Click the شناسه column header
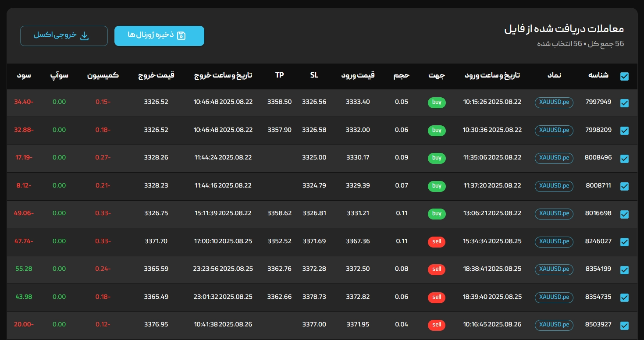This screenshot has width=644, height=340. 598,75
